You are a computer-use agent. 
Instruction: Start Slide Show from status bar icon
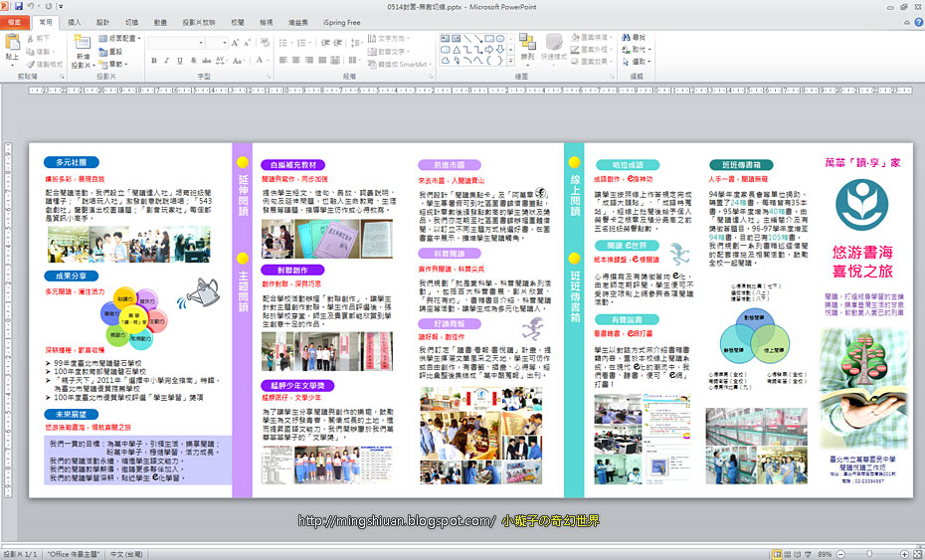(x=810, y=555)
